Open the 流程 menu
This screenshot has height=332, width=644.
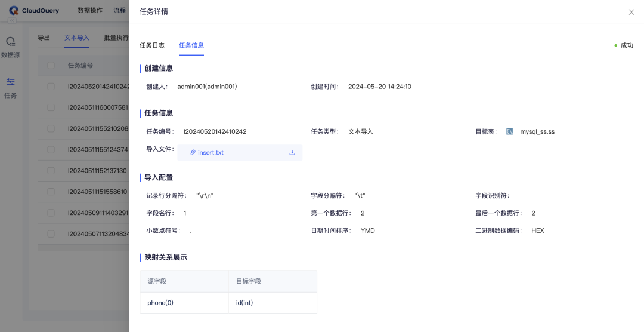(x=119, y=10)
